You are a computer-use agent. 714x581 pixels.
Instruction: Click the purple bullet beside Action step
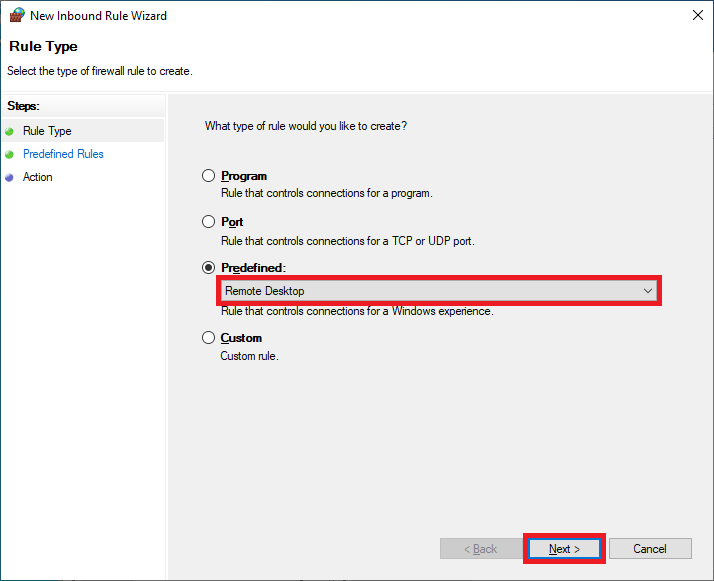point(9,178)
